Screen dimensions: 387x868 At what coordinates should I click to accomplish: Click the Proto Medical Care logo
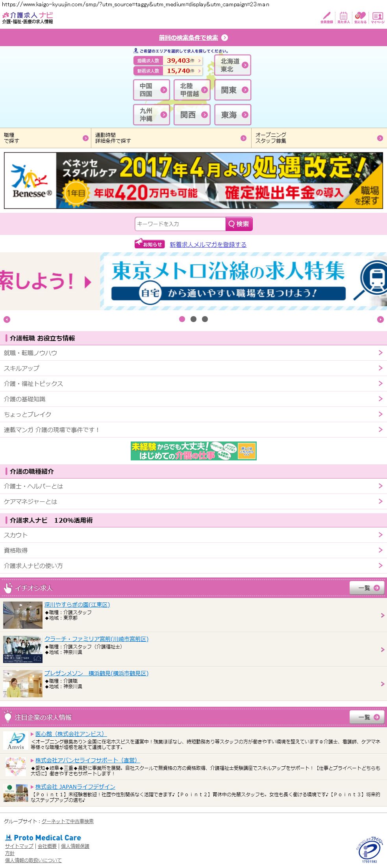(43, 838)
